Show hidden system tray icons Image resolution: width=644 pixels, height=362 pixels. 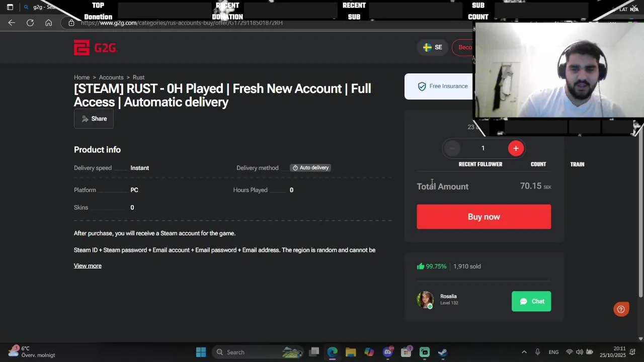coord(524,352)
